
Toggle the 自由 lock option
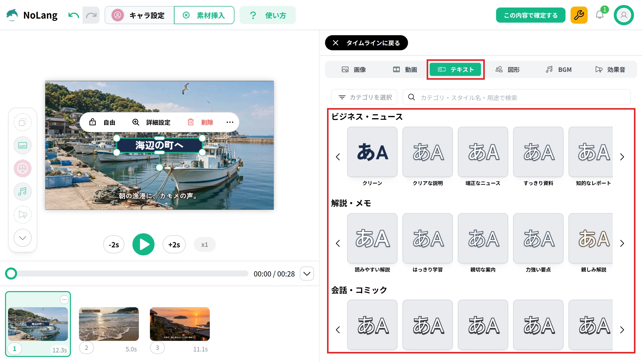coord(102,122)
